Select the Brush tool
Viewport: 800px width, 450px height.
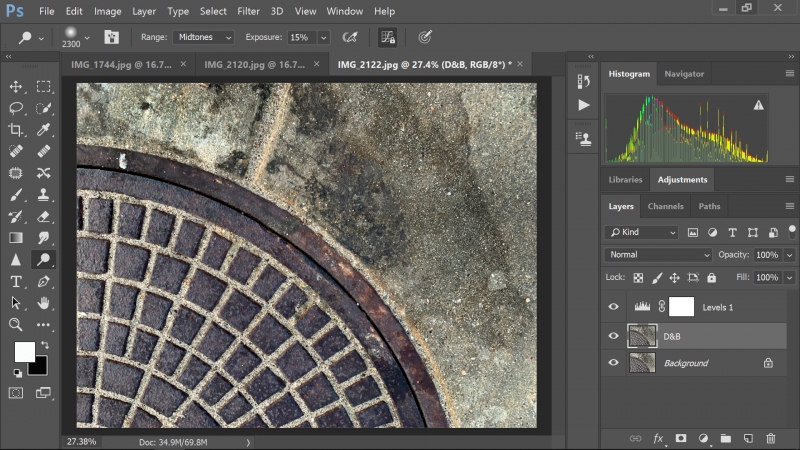click(16, 194)
